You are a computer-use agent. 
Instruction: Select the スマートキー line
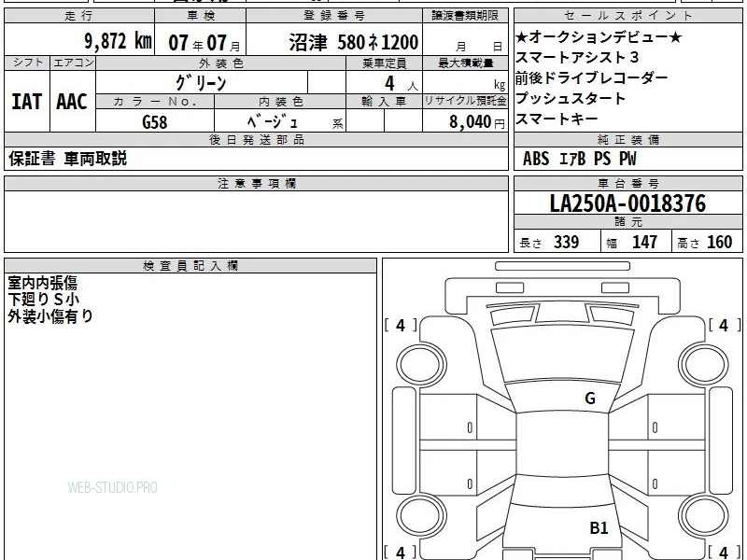click(x=557, y=119)
